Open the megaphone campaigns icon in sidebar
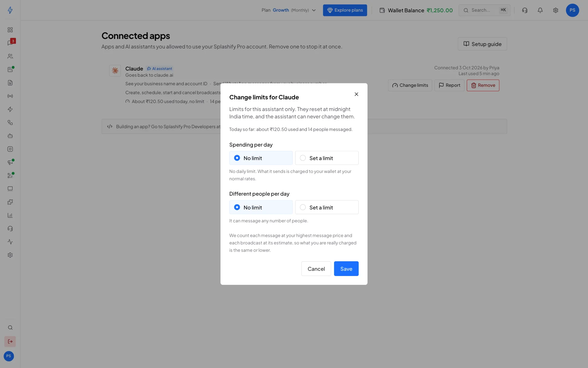The height and width of the screenshot is (368, 588). [x=10, y=162]
